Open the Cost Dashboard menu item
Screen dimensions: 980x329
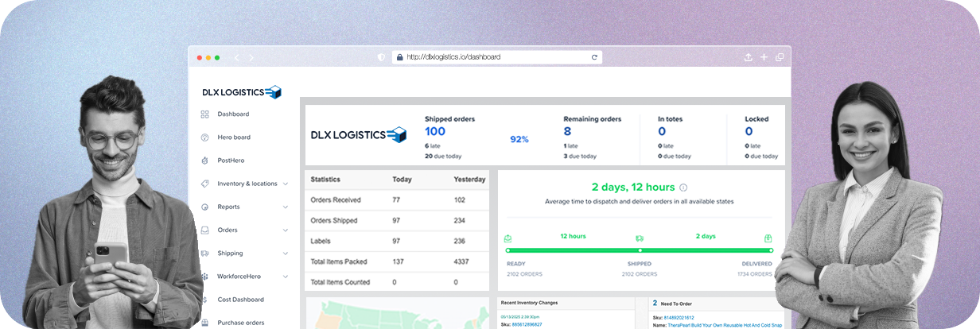240,300
